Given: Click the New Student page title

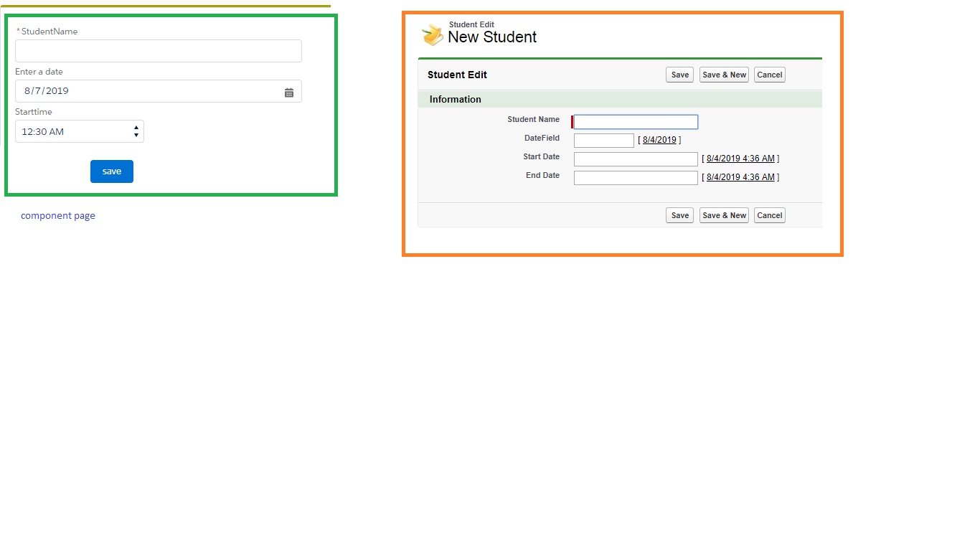Looking at the screenshot, I should coord(492,37).
